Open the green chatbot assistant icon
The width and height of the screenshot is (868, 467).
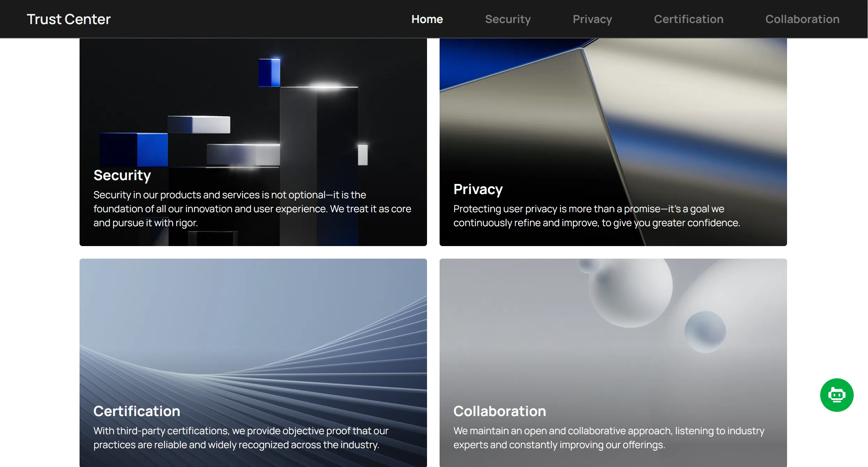(x=837, y=395)
